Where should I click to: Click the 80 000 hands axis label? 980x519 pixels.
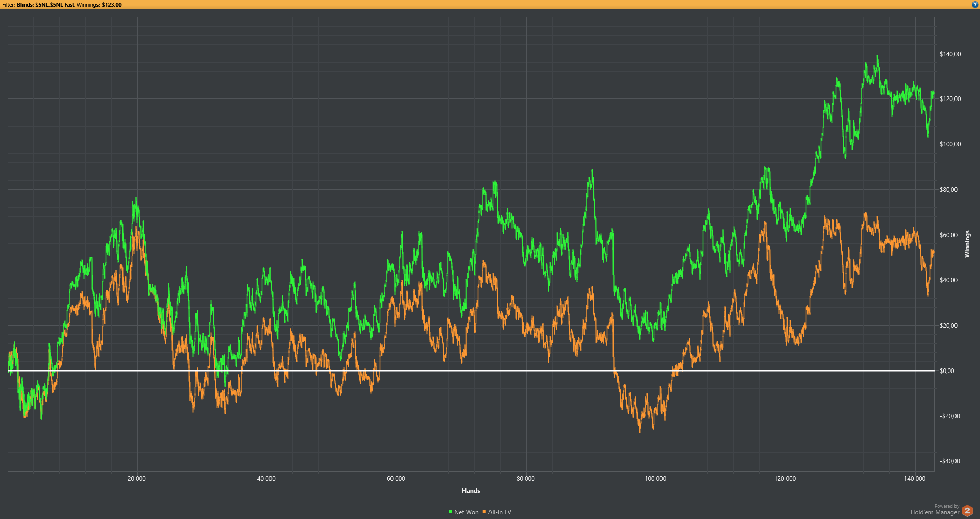coord(526,479)
